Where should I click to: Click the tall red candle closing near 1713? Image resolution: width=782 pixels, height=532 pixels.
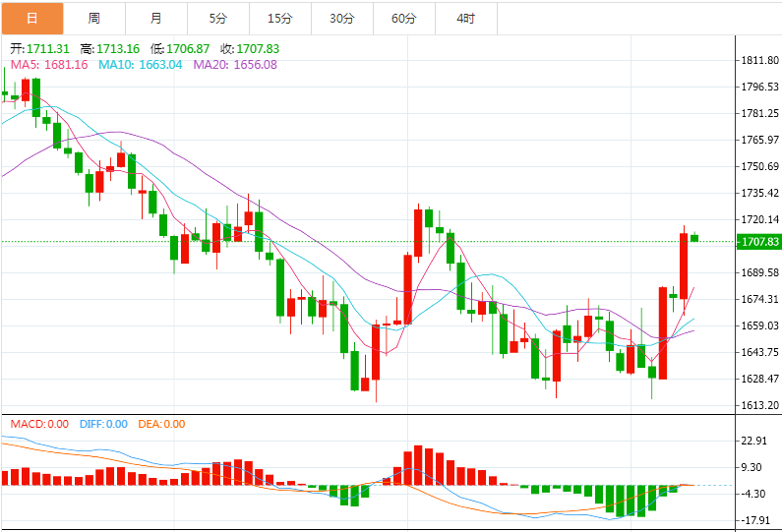[684, 266]
